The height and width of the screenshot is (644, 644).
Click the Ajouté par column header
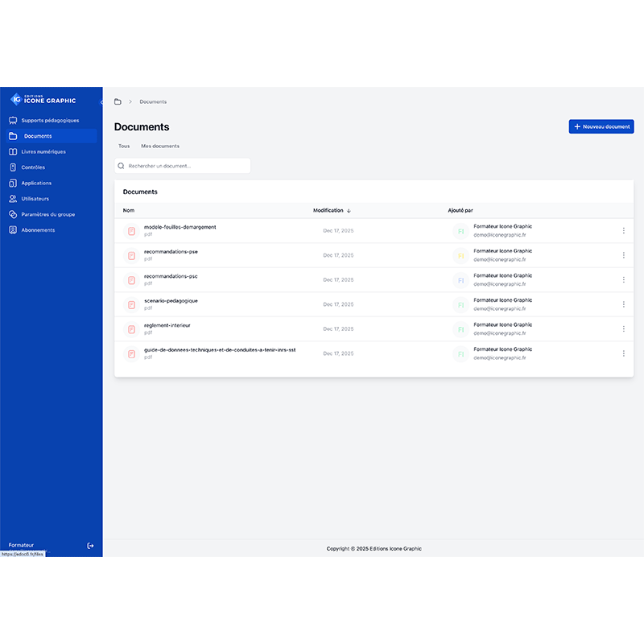(460, 210)
